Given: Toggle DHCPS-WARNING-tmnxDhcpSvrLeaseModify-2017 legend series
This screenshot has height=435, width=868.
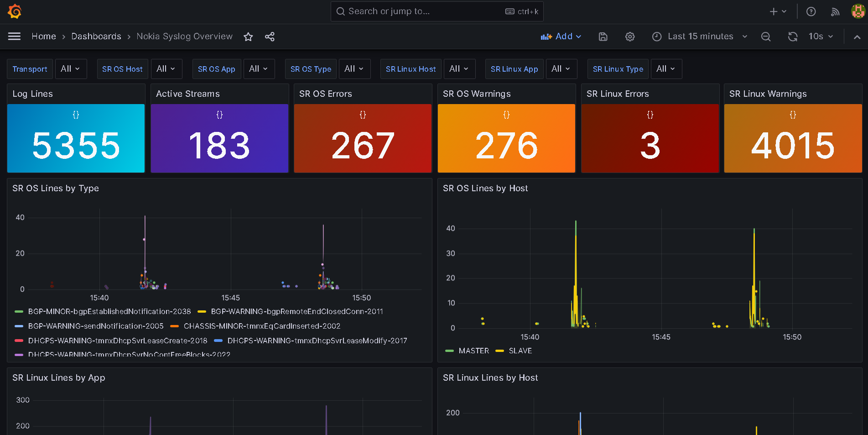Looking at the screenshot, I should (x=317, y=341).
